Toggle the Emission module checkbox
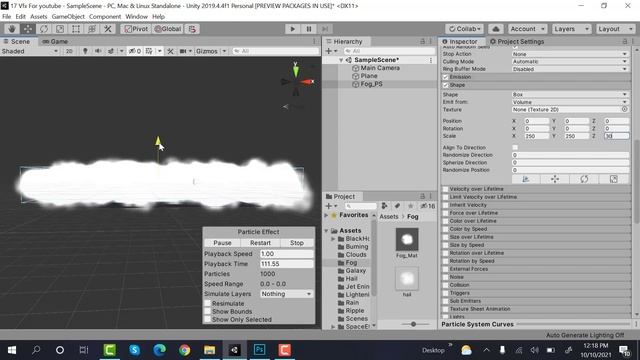The width and height of the screenshot is (640, 360). click(446, 77)
